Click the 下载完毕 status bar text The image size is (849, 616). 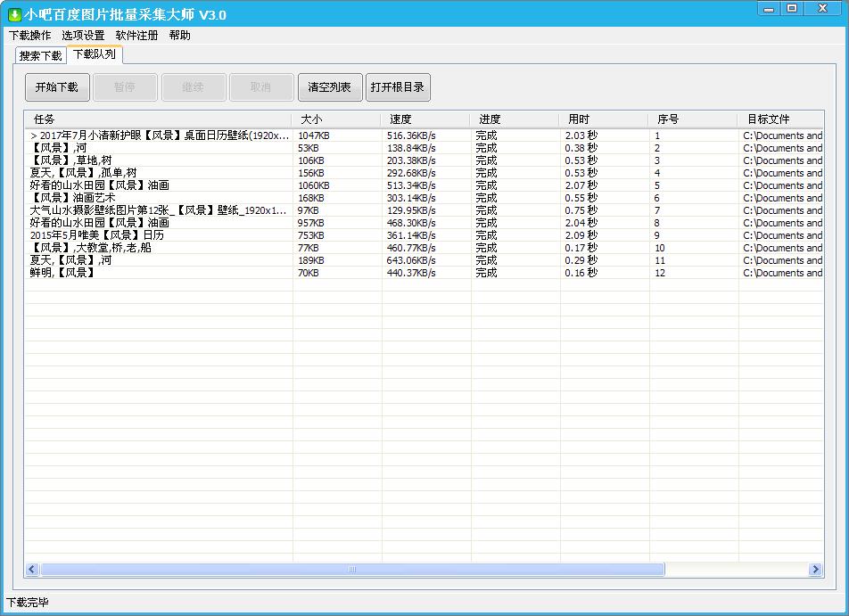[27, 602]
